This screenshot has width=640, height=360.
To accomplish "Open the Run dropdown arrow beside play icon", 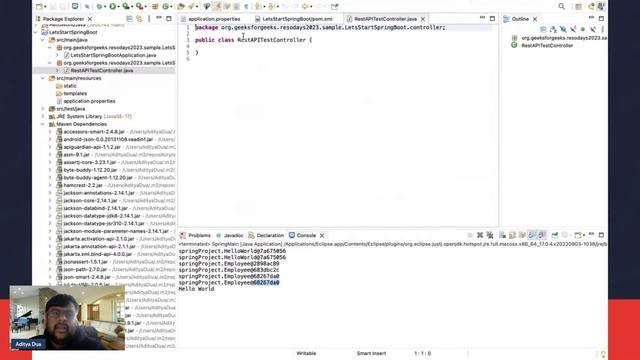I will point(119,7).
